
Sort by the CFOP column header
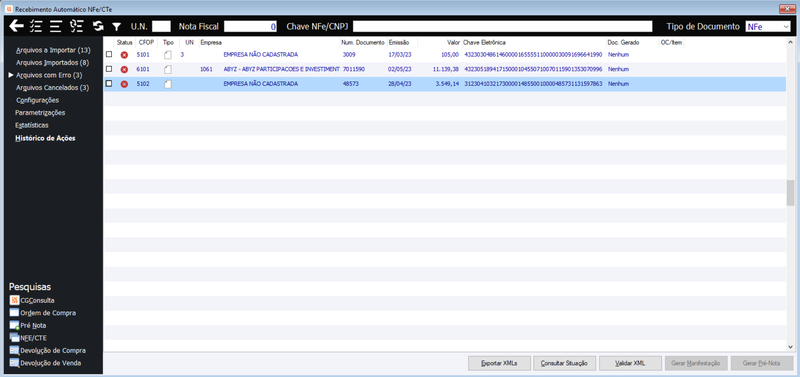146,42
